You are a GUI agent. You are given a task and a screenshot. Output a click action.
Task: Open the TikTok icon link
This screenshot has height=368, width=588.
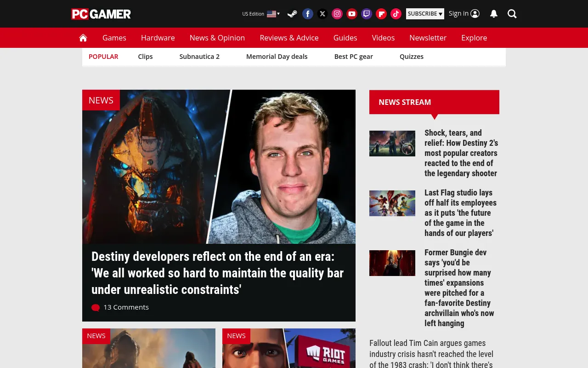click(x=396, y=14)
